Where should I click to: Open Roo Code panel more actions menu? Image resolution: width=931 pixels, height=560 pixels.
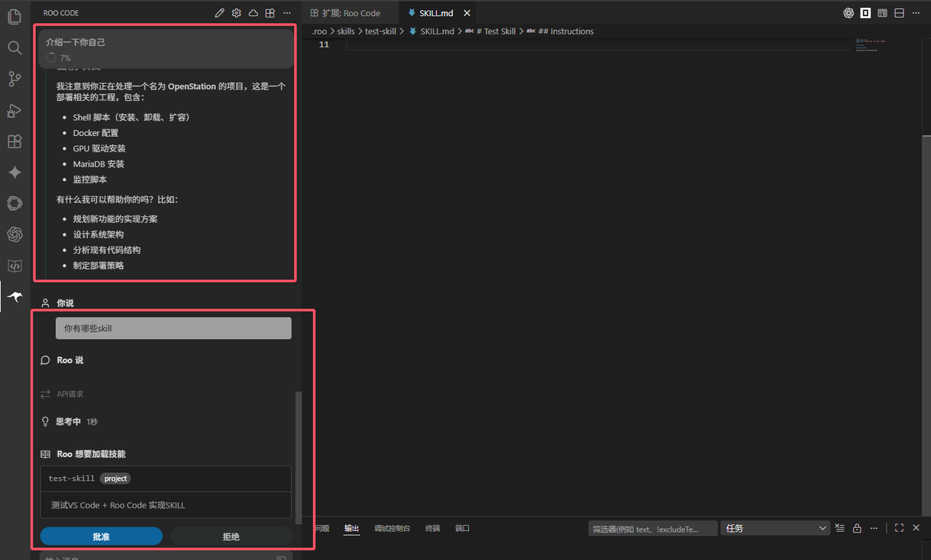click(287, 13)
